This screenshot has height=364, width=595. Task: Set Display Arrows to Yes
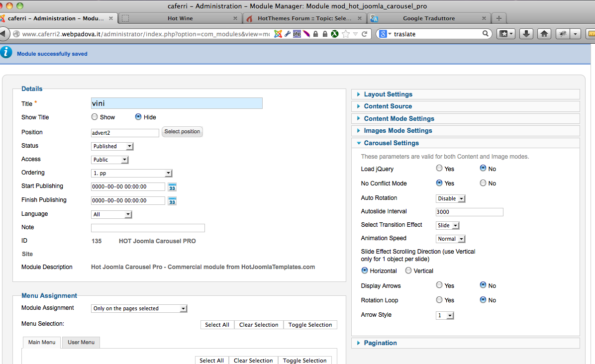pos(439,285)
